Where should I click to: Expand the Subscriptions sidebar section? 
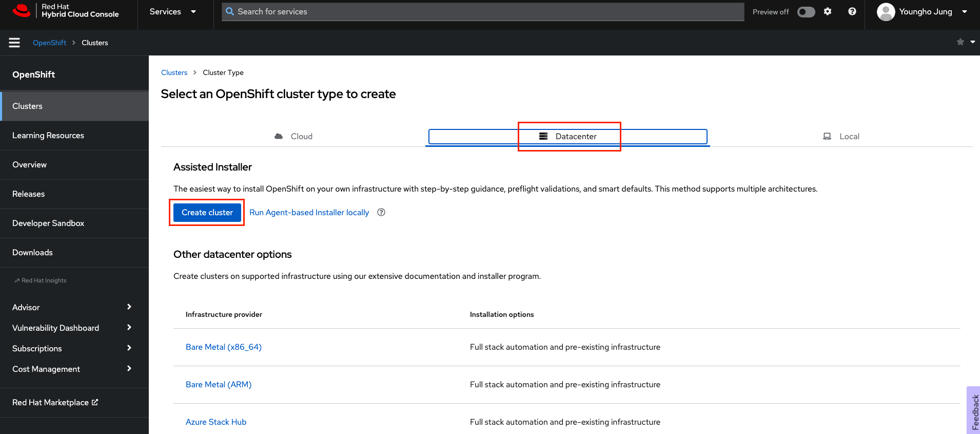tap(74, 348)
